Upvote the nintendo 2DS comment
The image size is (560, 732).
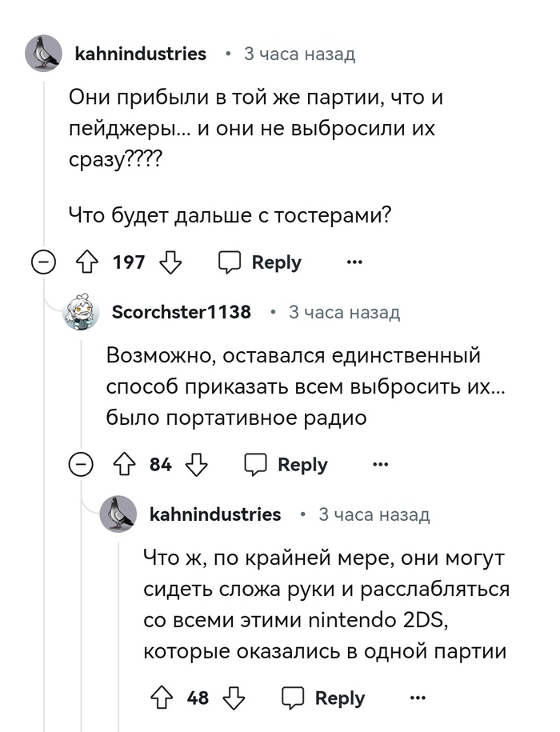pyautogui.click(x=161, y=698)
